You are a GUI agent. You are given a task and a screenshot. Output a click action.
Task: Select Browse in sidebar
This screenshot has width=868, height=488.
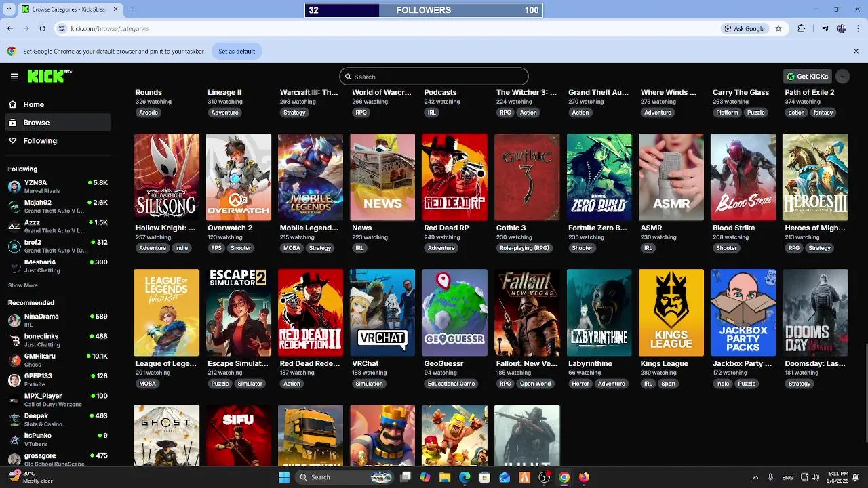(x=57, y=123)
